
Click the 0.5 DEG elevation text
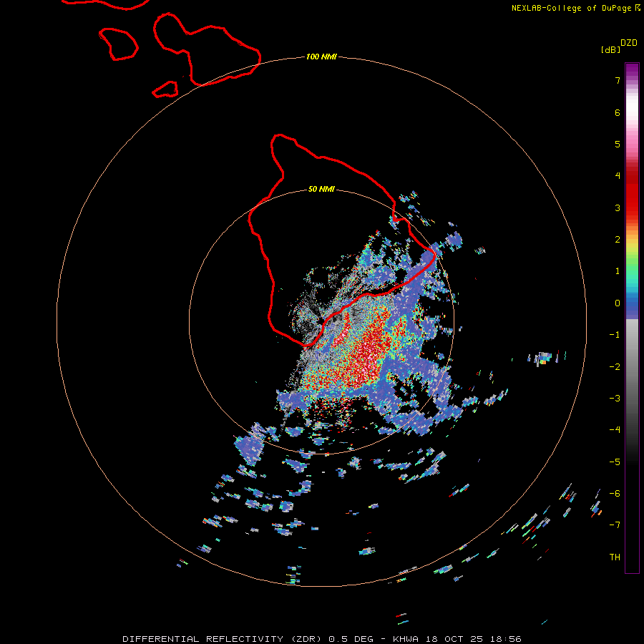pos(351,639)
